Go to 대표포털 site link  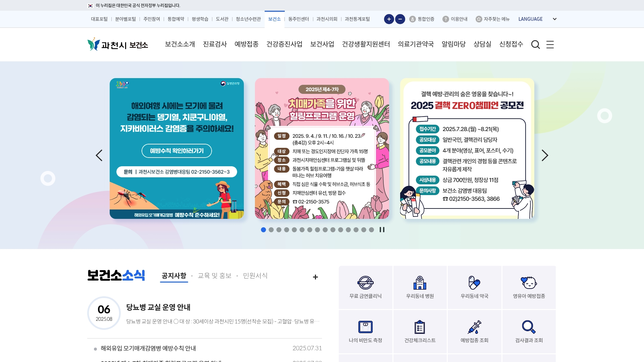tap(99, 19)
